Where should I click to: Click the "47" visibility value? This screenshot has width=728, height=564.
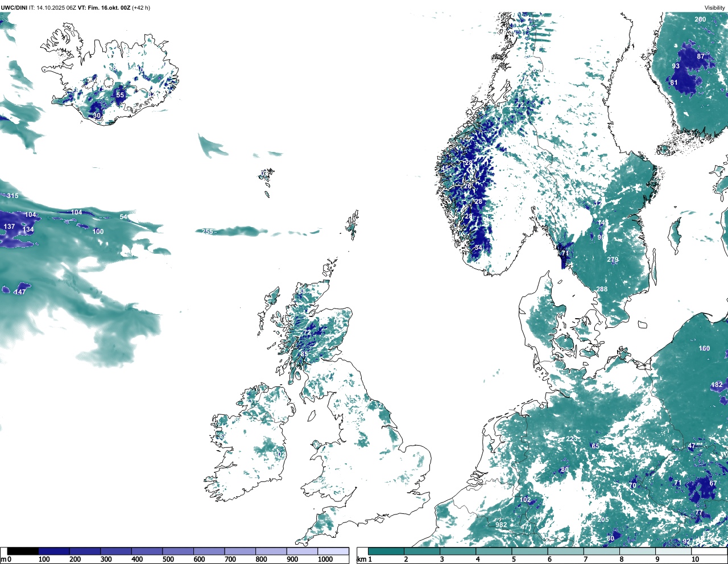[692, 446]
